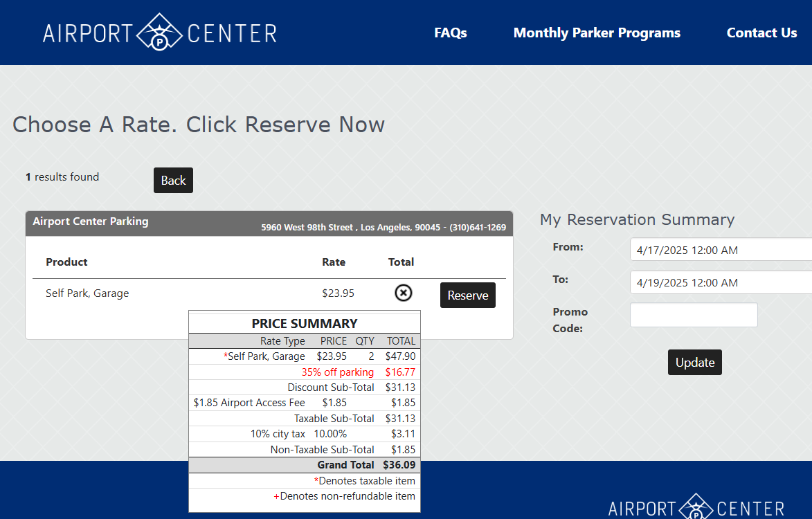Focus the Promo Code input box
Screen dimensions: 812x519
click(693, 315)
